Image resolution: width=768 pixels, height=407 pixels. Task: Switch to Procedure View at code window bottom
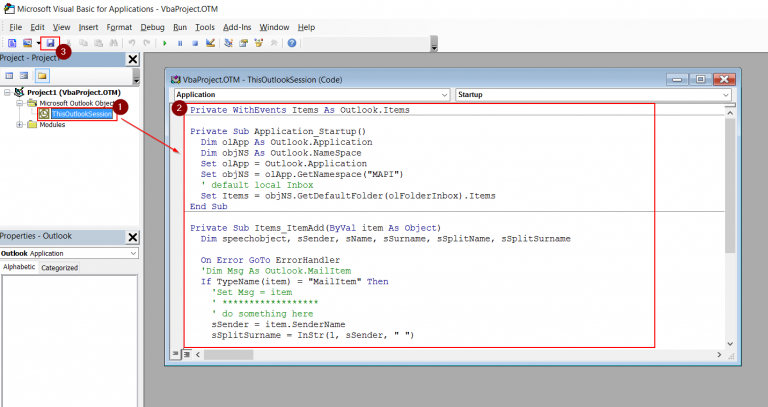click(x=175, y=354)
